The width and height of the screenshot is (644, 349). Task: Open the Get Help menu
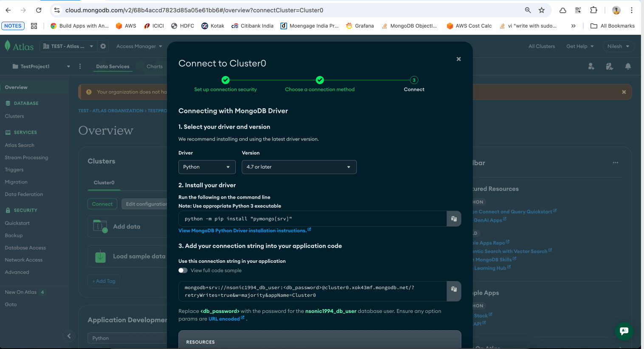[x=579, y=46]
